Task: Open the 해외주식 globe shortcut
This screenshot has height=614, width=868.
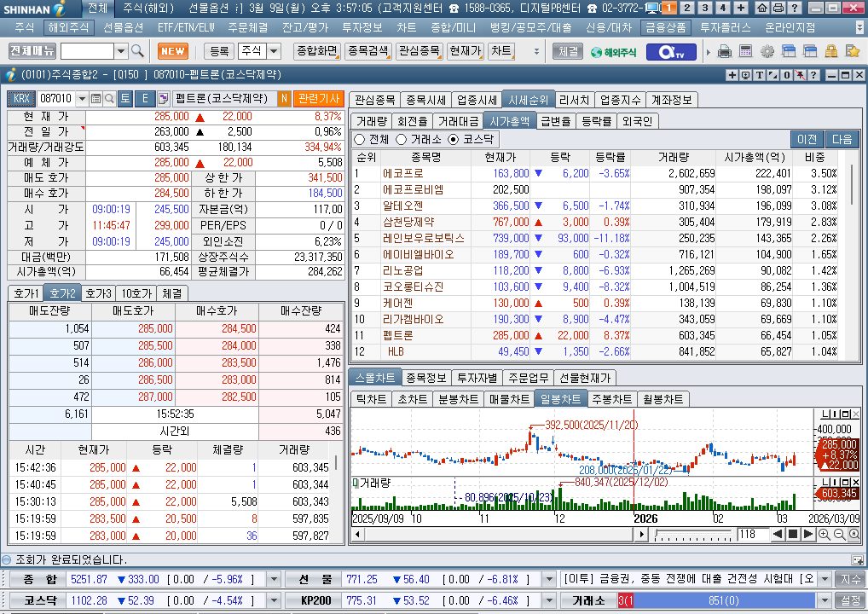Action: point(614,52)
